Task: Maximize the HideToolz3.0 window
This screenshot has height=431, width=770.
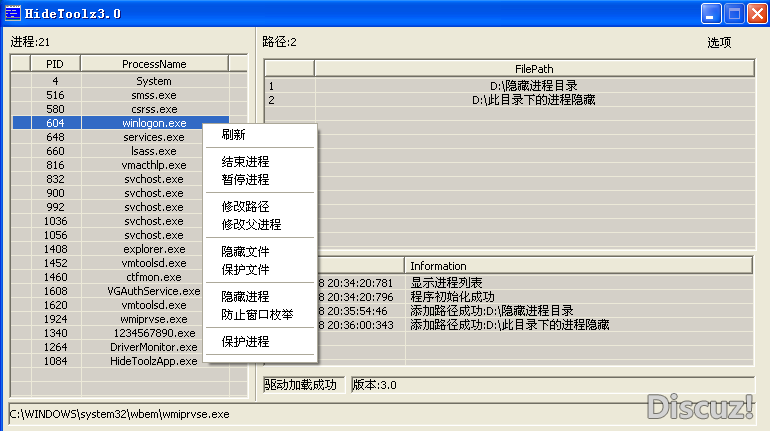Action: coord(734,14)
